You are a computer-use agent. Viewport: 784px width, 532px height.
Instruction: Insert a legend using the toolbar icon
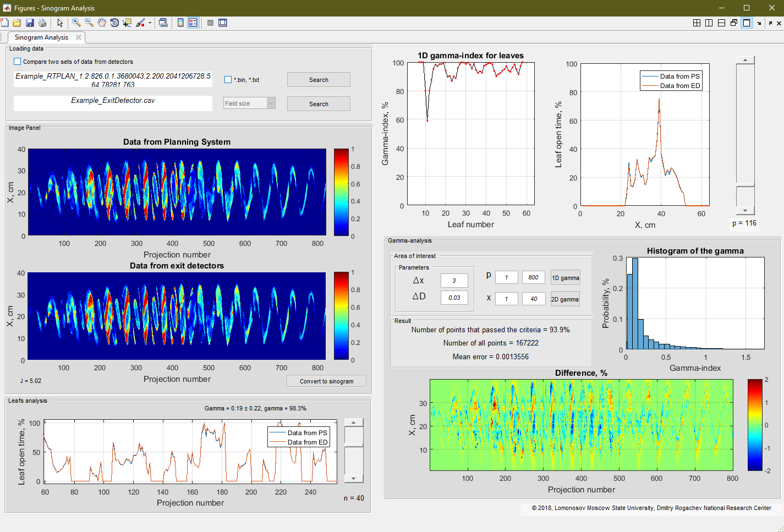(x=193, y=23)
